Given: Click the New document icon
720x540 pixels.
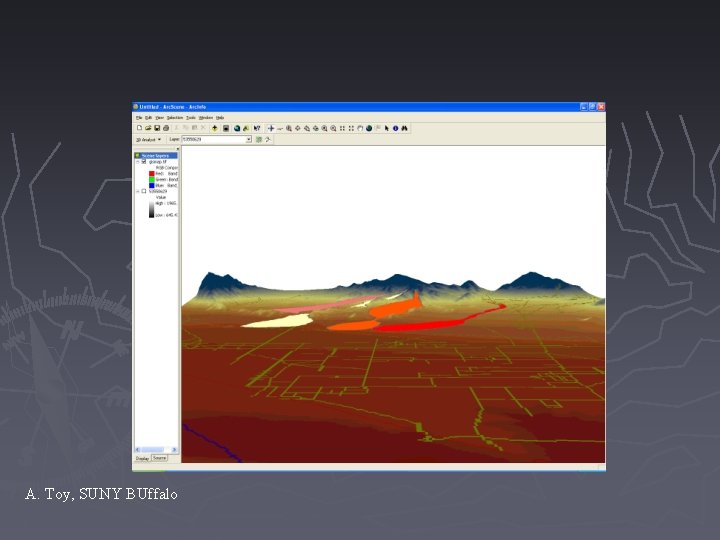Looking at the screenshot, I should pos(140,128).
